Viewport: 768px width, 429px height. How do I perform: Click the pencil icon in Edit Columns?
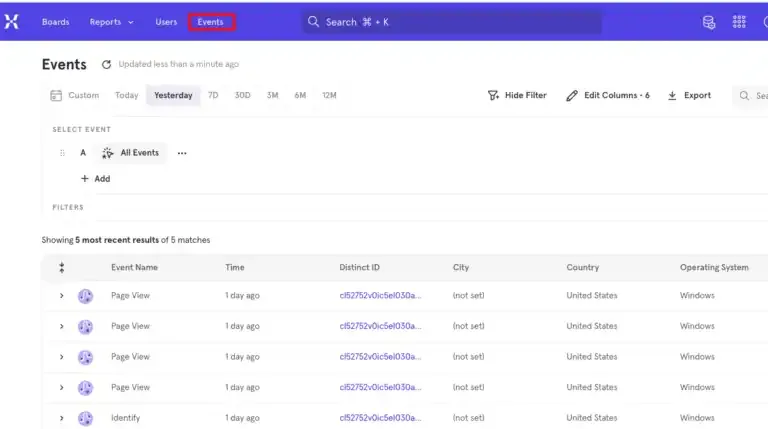572,95
